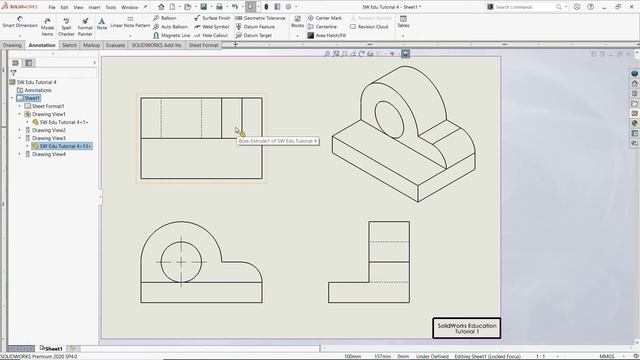Add a Centerline annotation
640x360 pixels.
pos(322,27)
